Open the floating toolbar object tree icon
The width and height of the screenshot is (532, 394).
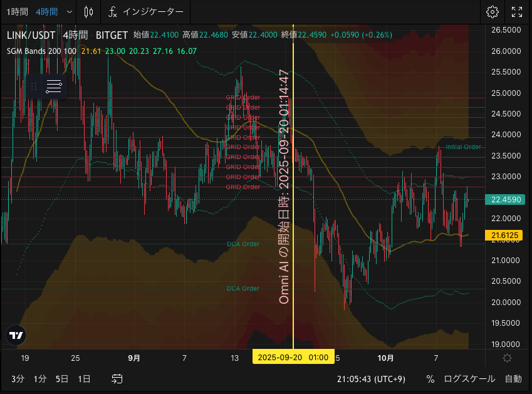point(54,86)
